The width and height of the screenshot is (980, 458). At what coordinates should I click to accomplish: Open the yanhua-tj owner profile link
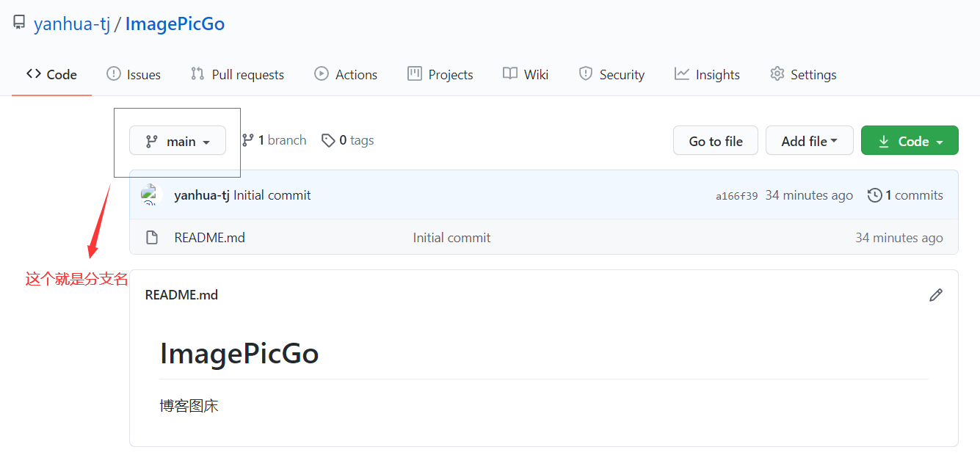click(x=72, y=24)
